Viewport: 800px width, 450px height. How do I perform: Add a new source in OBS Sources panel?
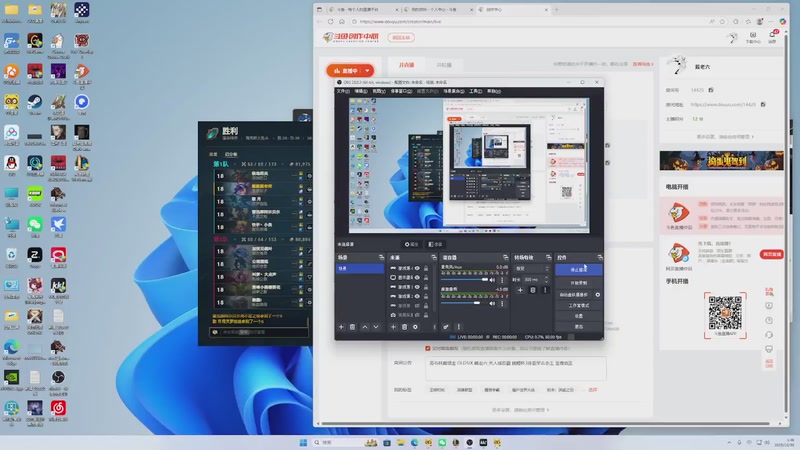pyautogui.click(x=393, y=327)
